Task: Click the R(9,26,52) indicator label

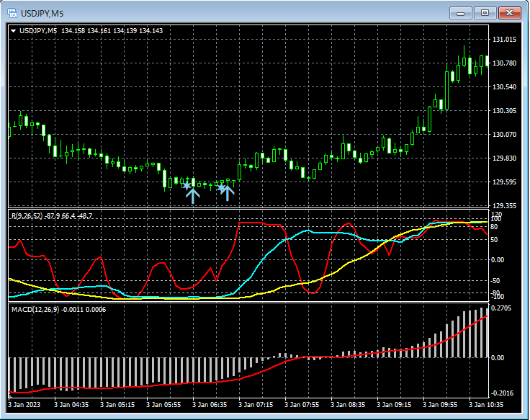Action: click(x=27, y=215)
